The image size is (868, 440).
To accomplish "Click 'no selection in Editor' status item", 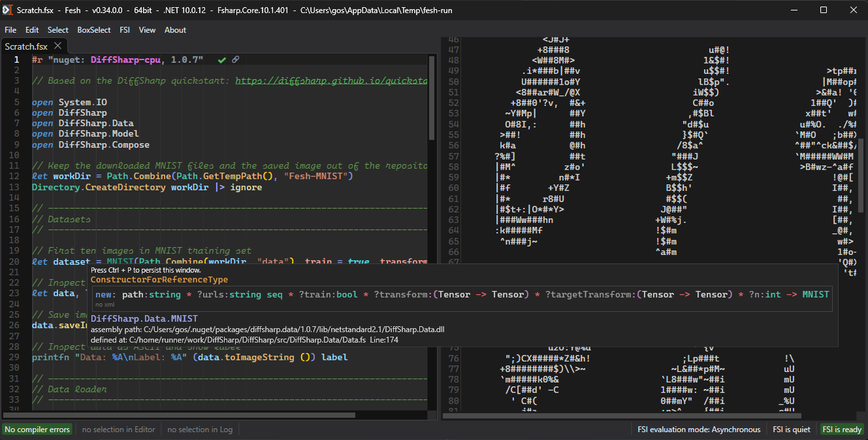I will (x=119, y=430).
